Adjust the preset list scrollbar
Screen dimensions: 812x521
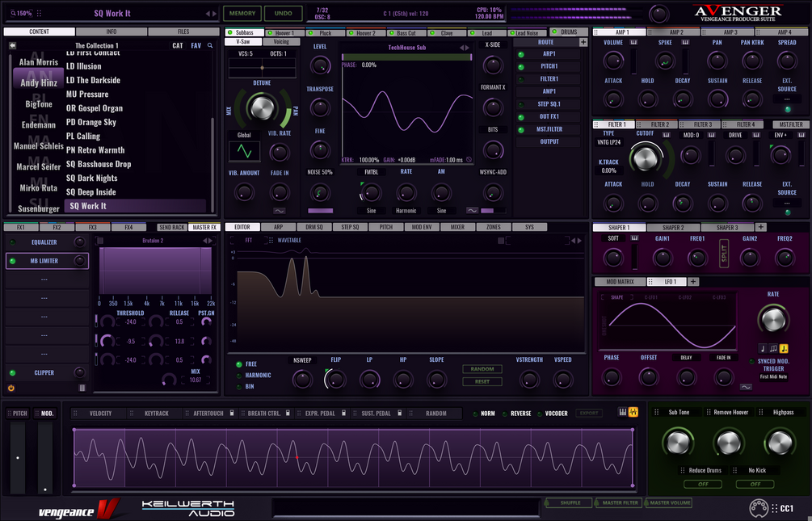pos(212,165)
